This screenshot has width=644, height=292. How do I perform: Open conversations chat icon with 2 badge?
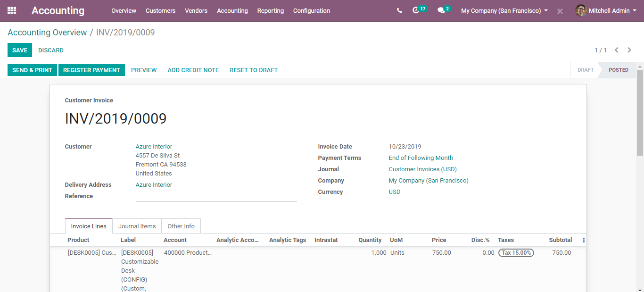[441, 10]
